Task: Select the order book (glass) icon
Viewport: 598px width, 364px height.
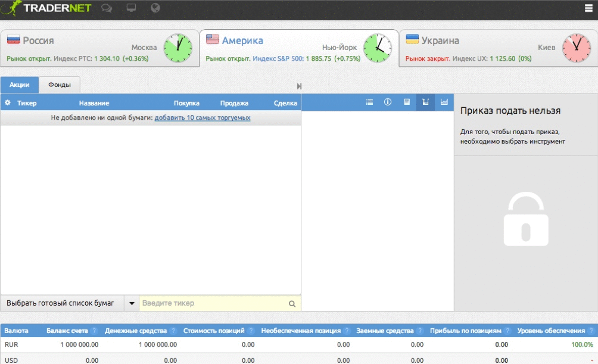Action: click(x=425, y=102)
